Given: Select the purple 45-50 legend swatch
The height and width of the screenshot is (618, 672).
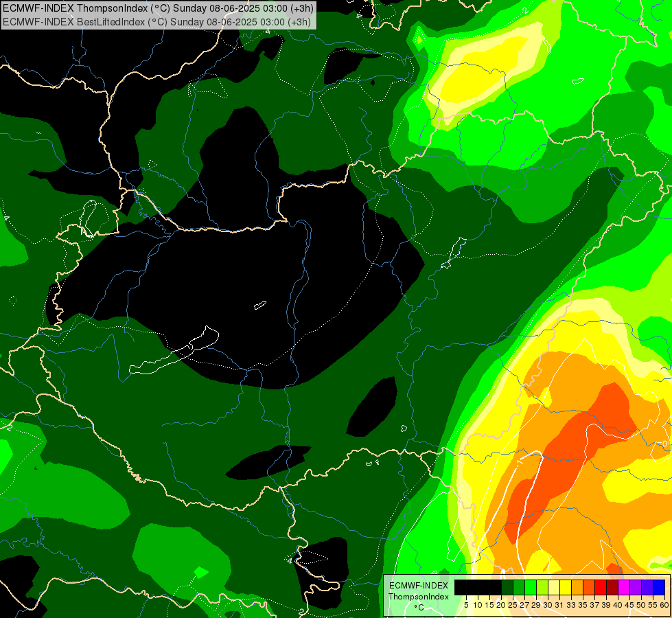Looking at the screenshot, I should (x=636, y=587).
